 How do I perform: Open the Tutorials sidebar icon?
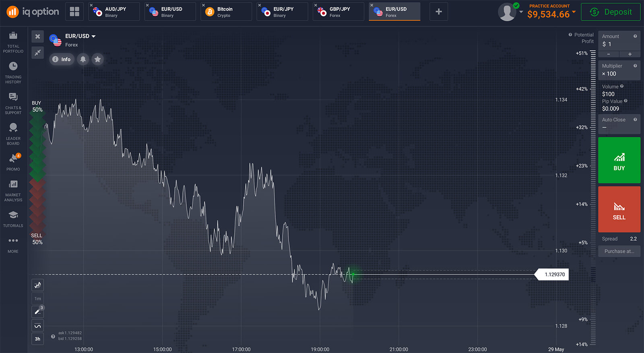[x=13, y=219]
